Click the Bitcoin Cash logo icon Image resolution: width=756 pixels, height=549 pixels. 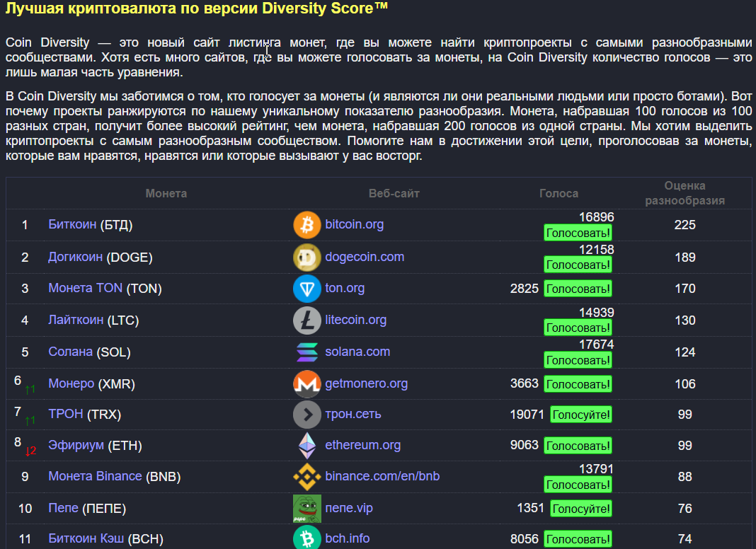[307, 538]
